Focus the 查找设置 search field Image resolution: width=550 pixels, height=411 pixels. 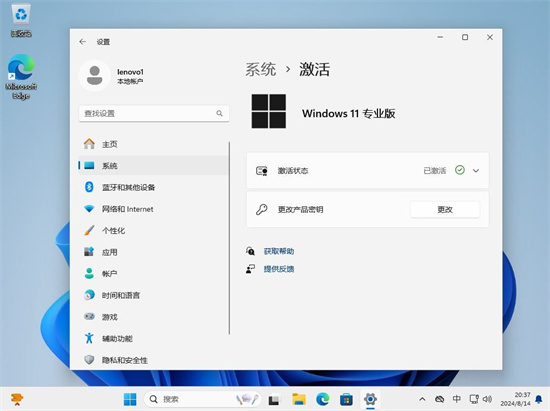[154, 114]
